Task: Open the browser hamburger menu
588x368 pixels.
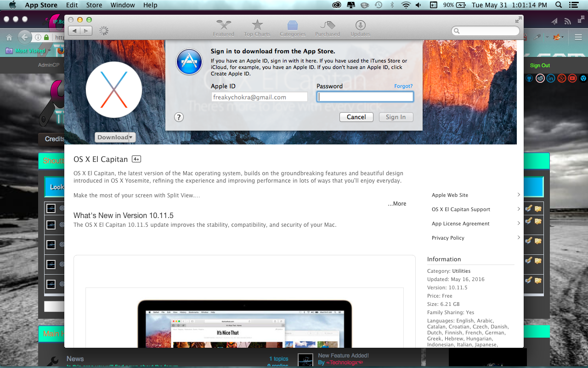Action: pyautogui.click(x=578, y=37)
